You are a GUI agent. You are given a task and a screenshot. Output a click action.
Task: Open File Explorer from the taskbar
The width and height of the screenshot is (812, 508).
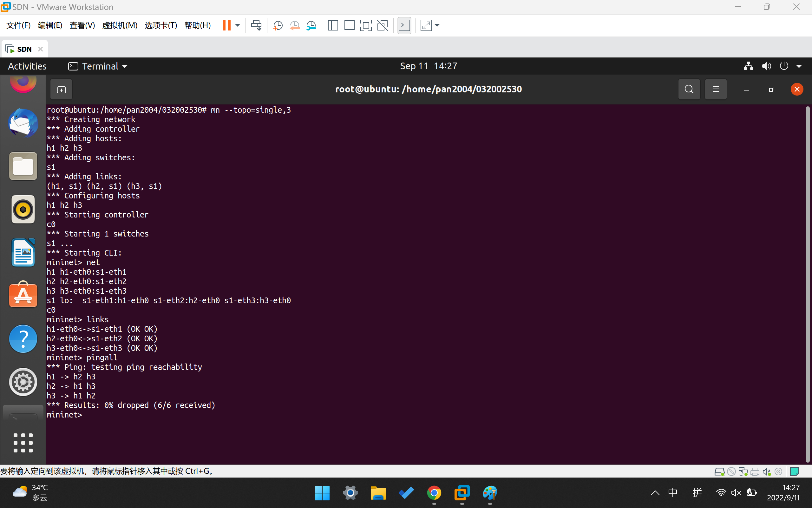[378, 493]
